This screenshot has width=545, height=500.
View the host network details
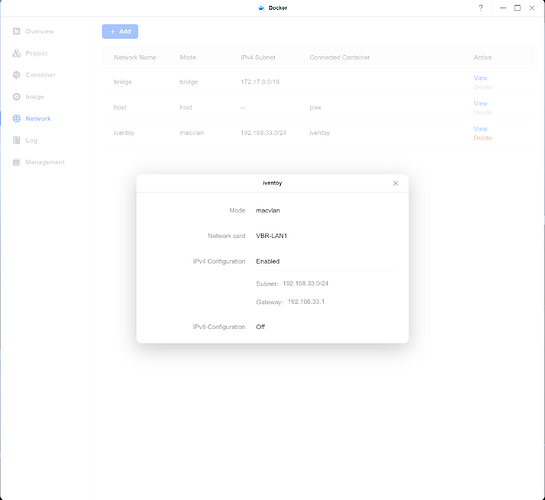click(480, 103)
